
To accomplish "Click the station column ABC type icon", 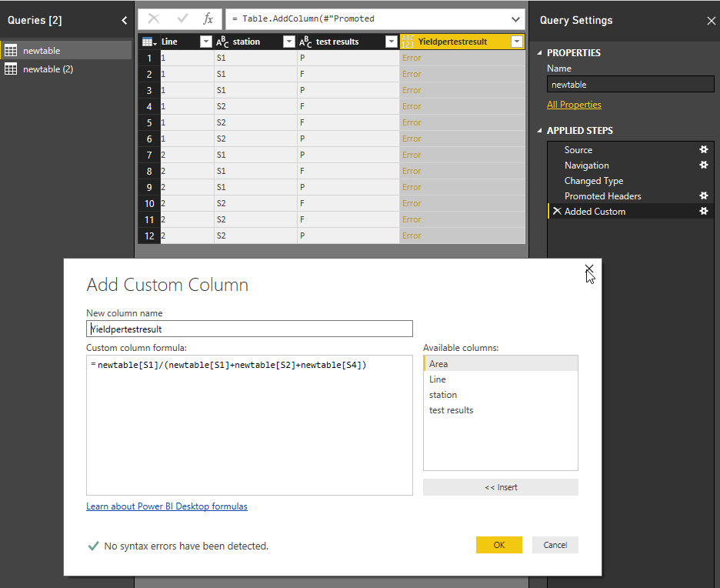I will pos(222,42).
